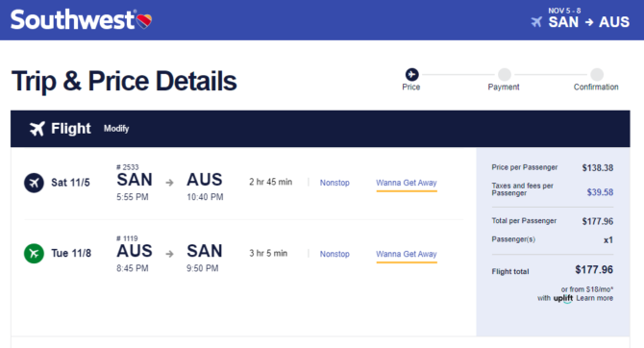Image resolution: width=644 pixels, height=348 pixels.
Task: Click the green returning flight icon for Tue 11/8
Action: tap(34, 253)
